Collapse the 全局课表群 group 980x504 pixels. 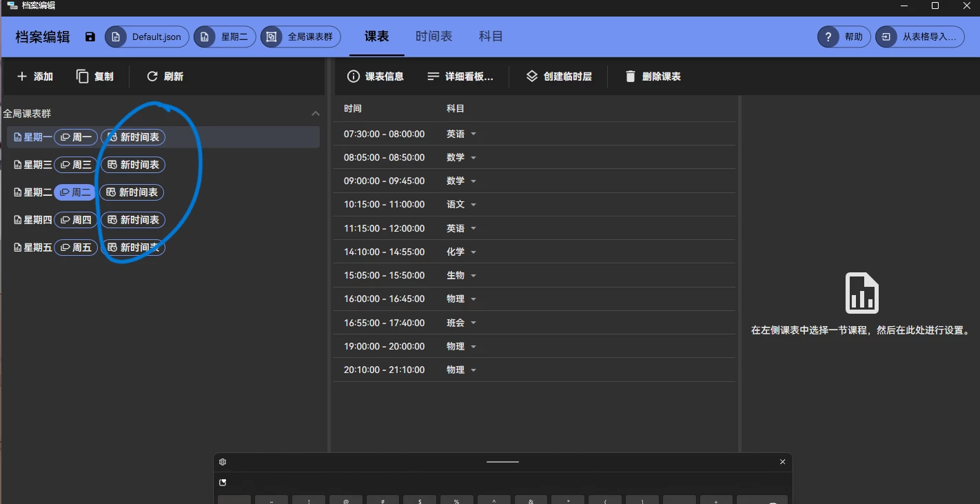coord(316,114)
